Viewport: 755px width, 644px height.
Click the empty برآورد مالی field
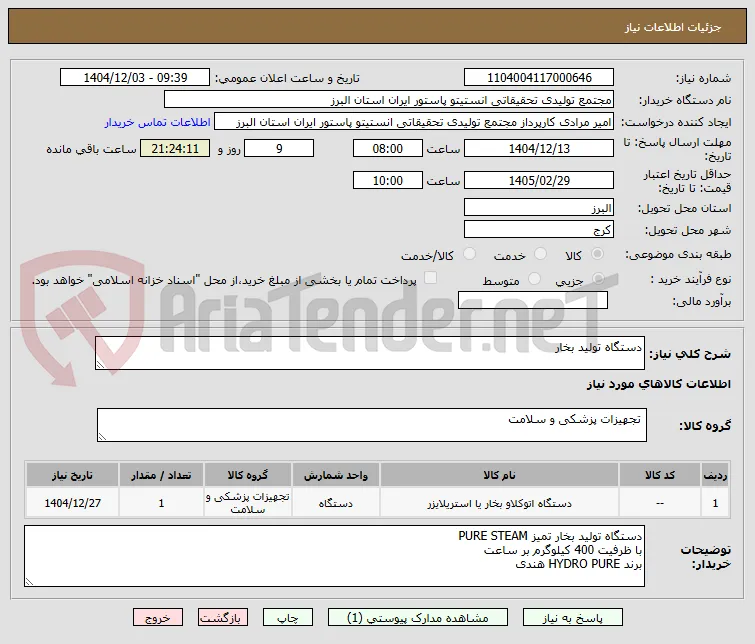coord(533,300)
